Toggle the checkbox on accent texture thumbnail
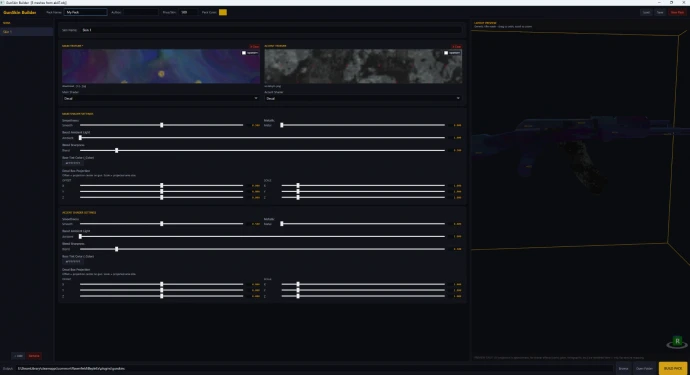This screenshot has height=375, width=690. [446, 53]
